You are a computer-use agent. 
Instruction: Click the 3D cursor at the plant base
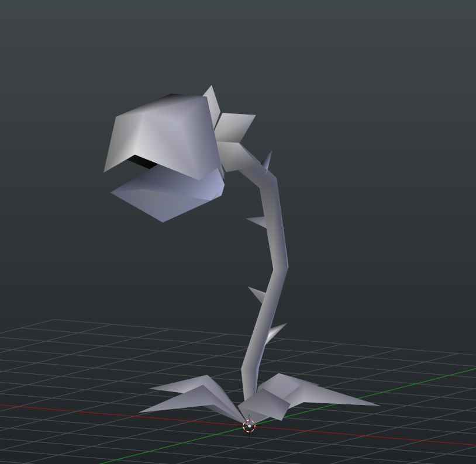(249, 426)
